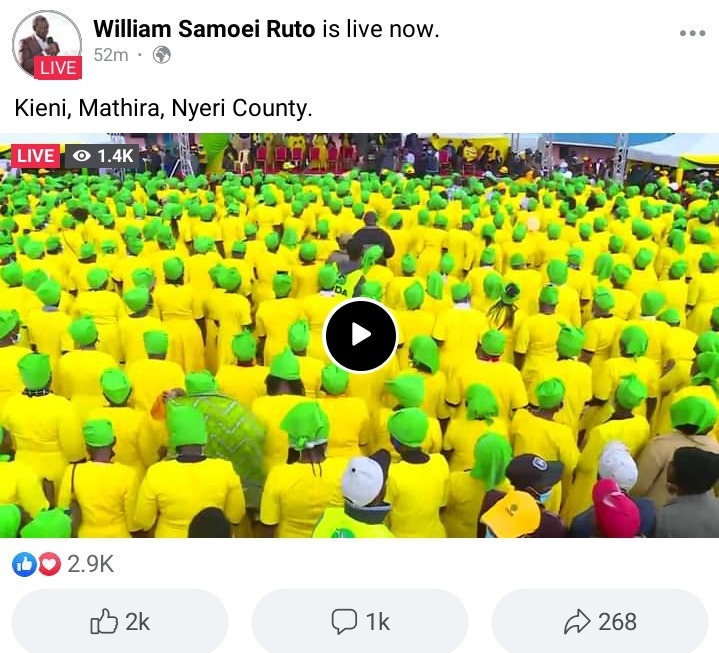Click the share arrow icon
Screen dimensions: 719x653
click(x=577, y=621)
